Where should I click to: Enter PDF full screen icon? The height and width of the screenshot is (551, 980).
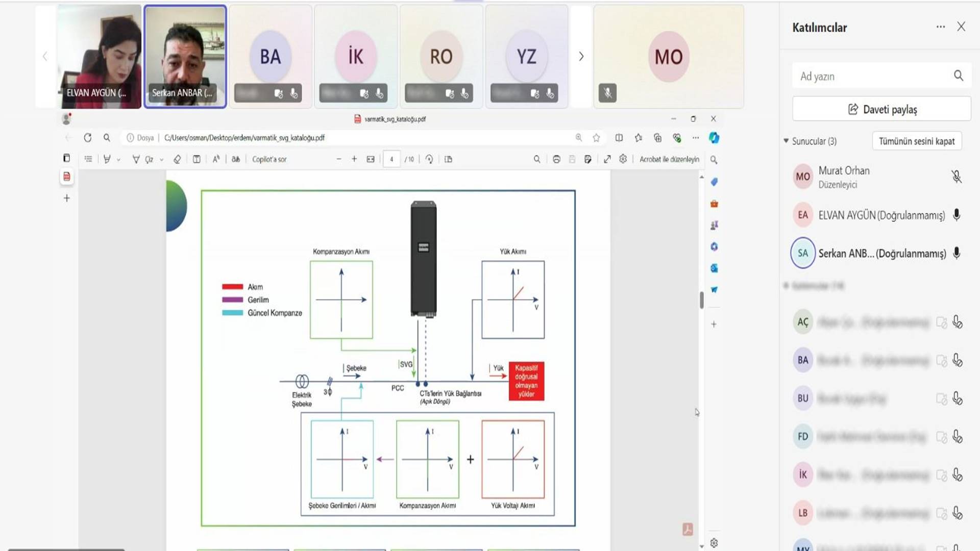[607, 159]
